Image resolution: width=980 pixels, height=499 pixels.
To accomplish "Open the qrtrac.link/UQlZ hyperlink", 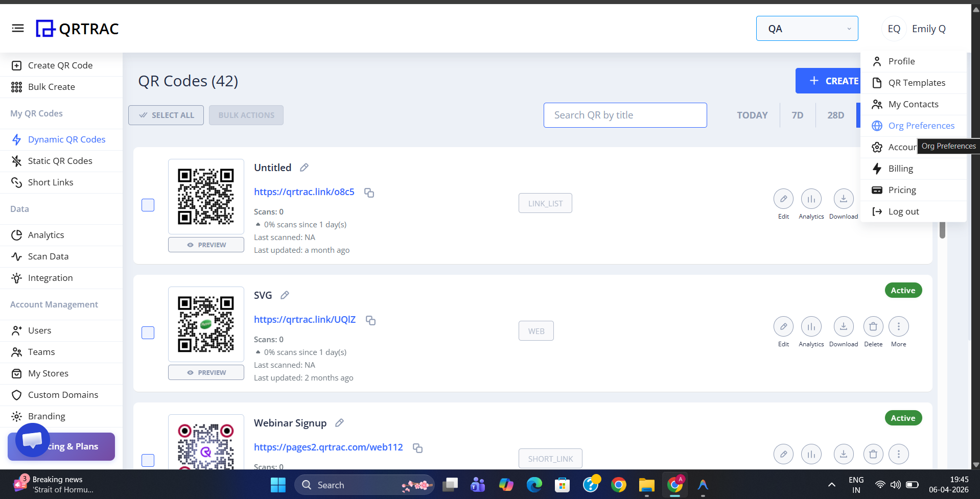I will pos(305,319).
